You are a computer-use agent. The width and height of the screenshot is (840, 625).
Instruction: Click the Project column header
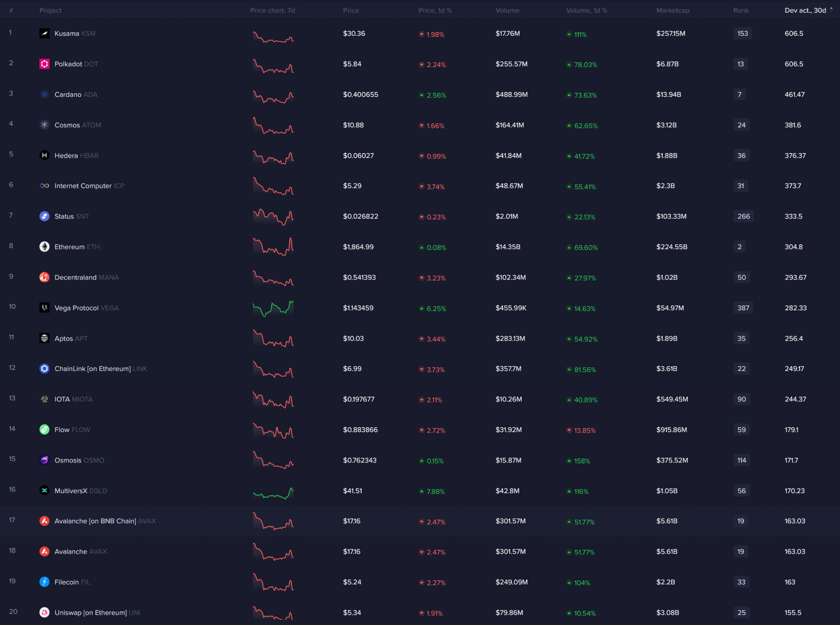(x=50, y=10)
